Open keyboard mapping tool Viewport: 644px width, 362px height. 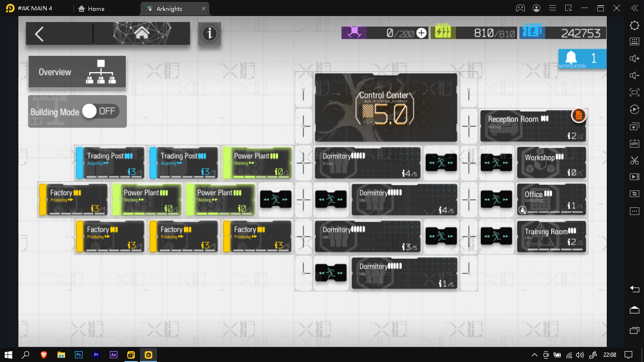click(x=635, y=41)
